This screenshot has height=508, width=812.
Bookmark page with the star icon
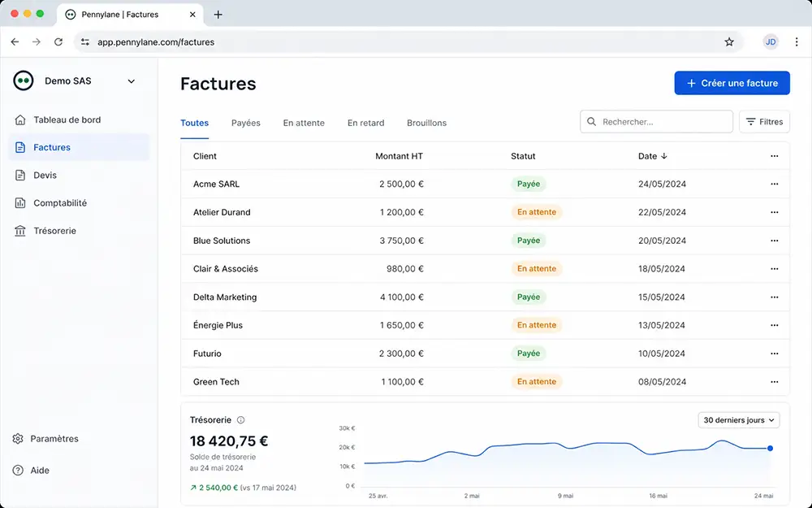tap(729, 42)
